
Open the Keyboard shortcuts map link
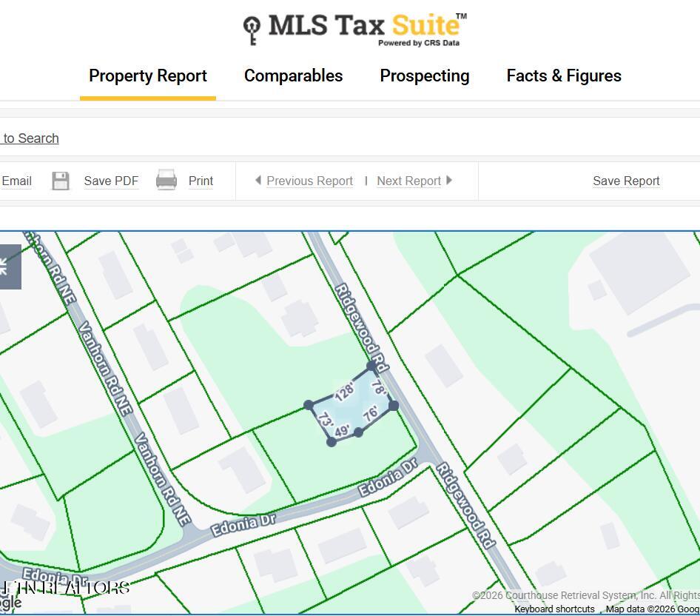point(554,609)
